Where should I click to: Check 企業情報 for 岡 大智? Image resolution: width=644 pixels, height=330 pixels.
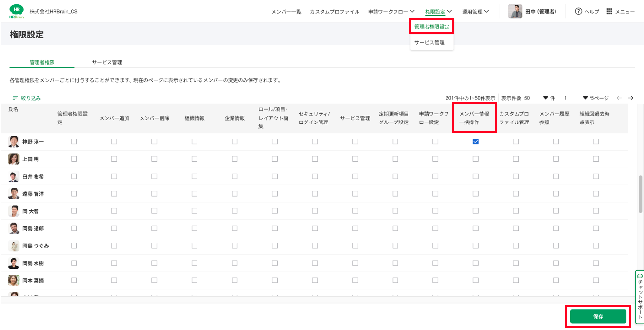[x=234, y=211]
